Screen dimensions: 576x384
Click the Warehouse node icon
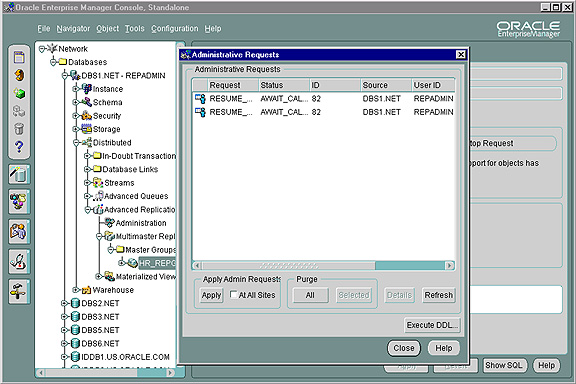[87, 290]
